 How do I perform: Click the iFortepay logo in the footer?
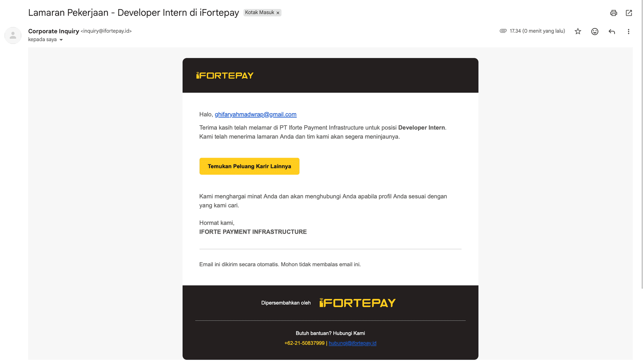(357, 303)
